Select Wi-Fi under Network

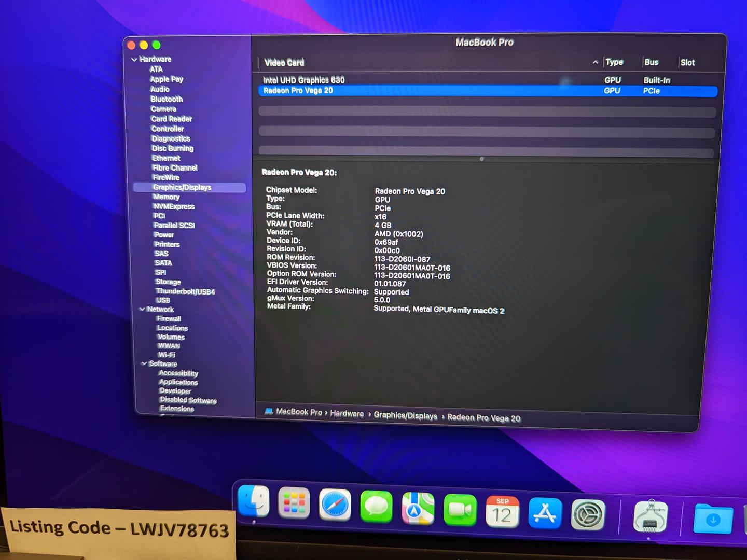point(167,355)
